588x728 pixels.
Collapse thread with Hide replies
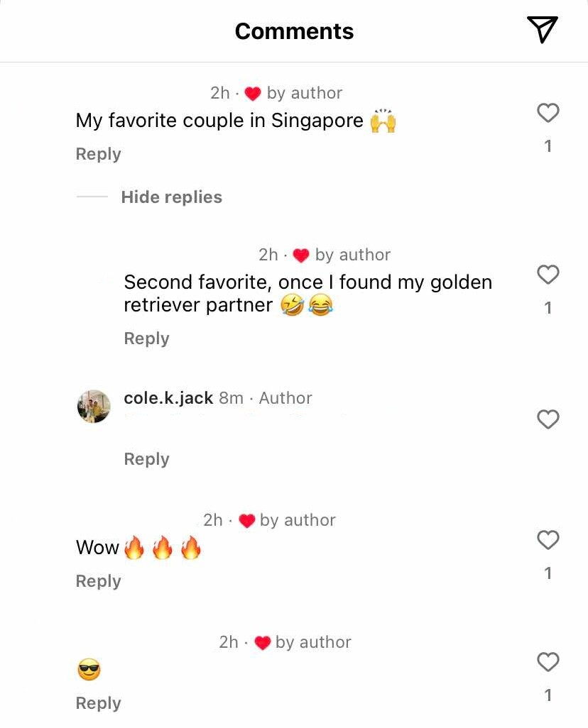172,197
